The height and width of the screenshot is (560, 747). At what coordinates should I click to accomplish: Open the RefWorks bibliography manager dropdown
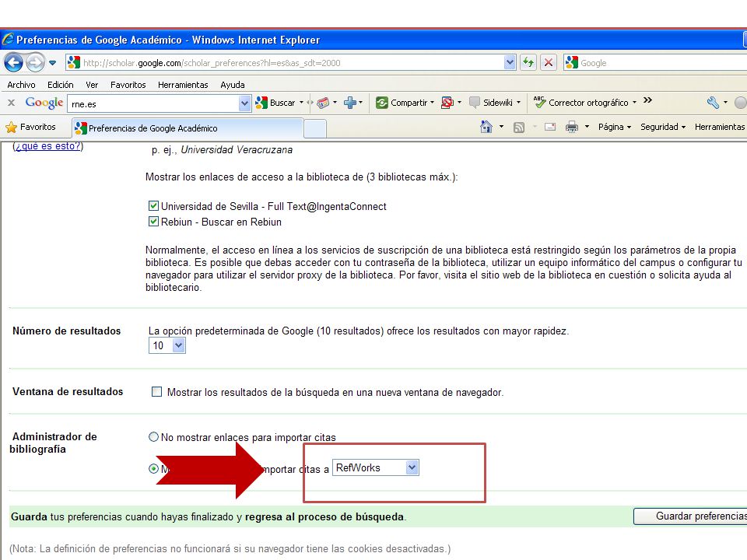pyautogui.click(x=375, y=467)
